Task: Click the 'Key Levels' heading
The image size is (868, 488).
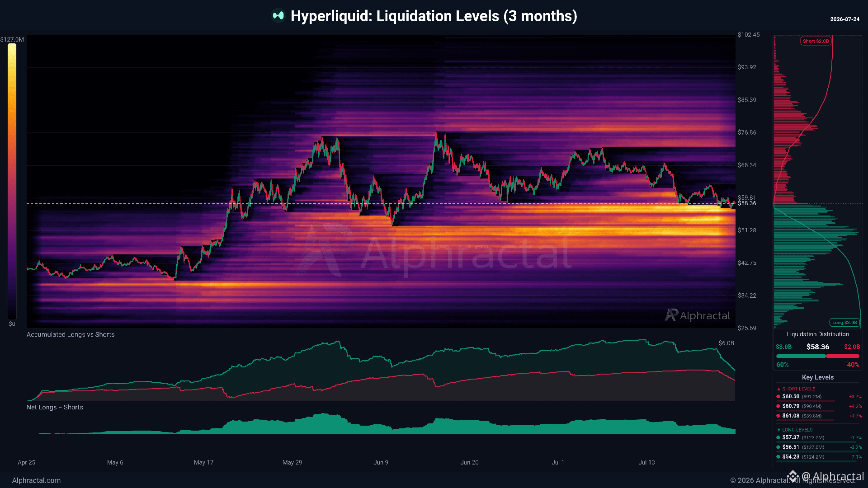Action: point(818,377)
